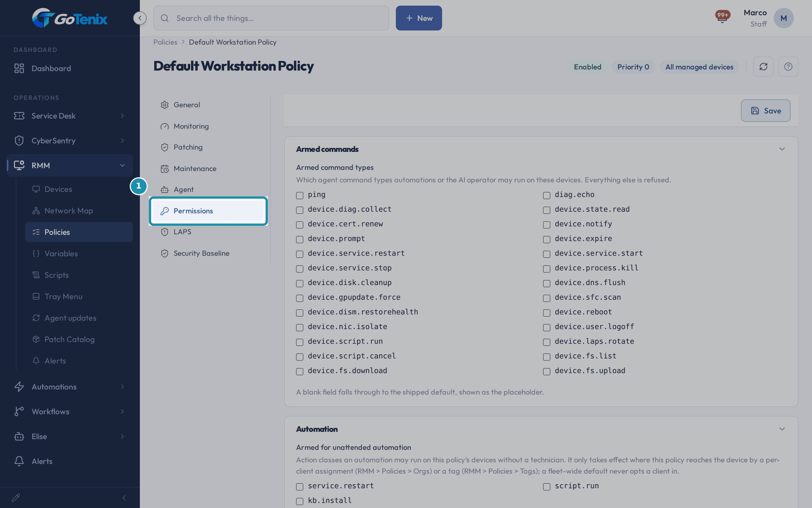
Task: Toggle device.nic.isolate checkbox
Action: tap(300, 328)
